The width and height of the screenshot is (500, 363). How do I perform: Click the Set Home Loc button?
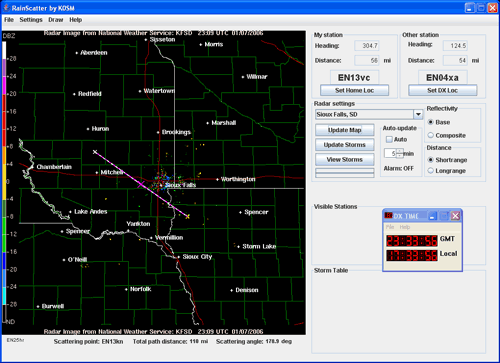(354, 90)
